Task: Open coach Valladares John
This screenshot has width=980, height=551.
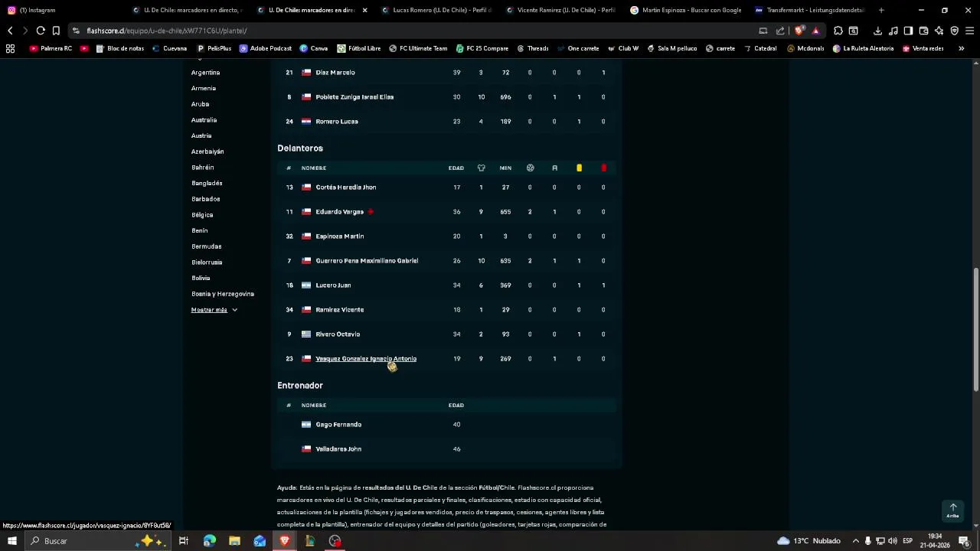Action: (338, 449)
